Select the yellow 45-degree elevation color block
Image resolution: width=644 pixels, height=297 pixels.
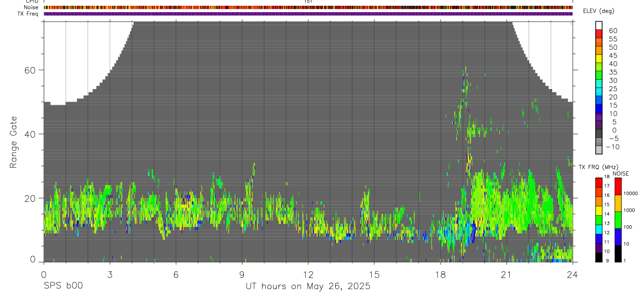click(x=598, y=59)
